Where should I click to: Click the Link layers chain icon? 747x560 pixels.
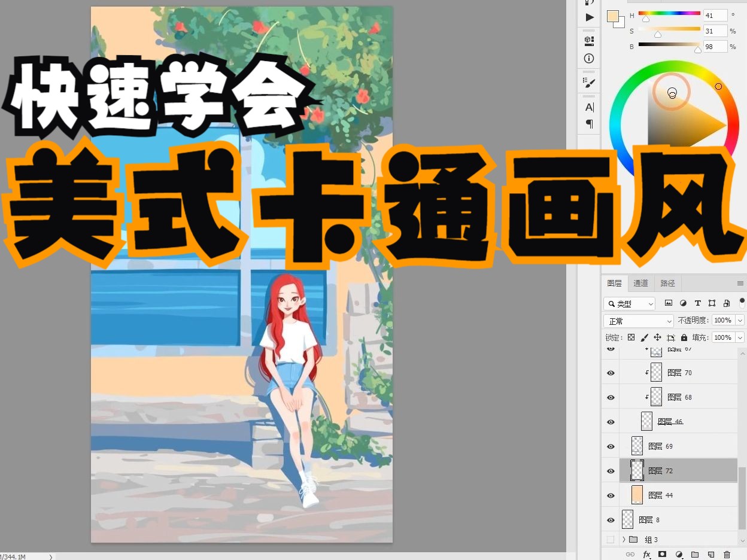[x=629, y=555]
